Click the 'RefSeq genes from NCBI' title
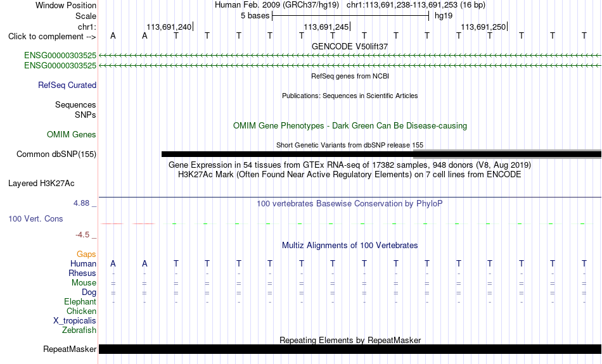This screenshot has width=602, height=364. (350, 76)
